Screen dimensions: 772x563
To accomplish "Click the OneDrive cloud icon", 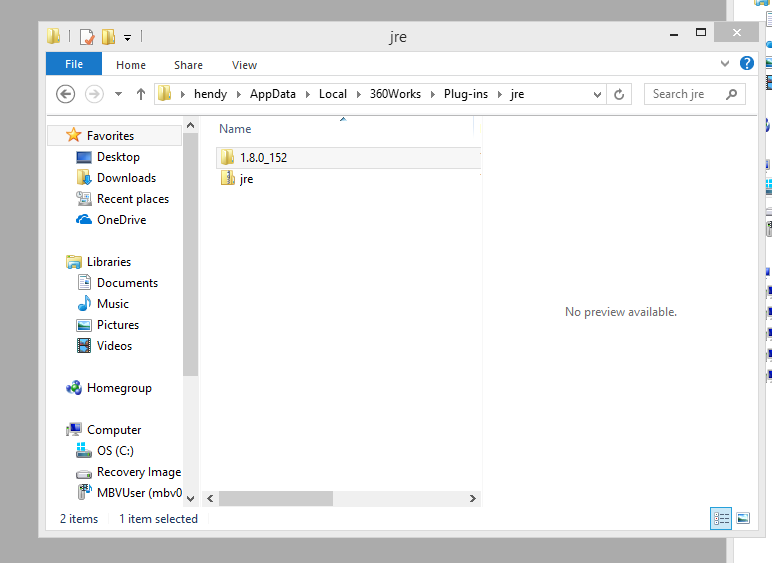I will pyautogui.click(x=84, y=219).
